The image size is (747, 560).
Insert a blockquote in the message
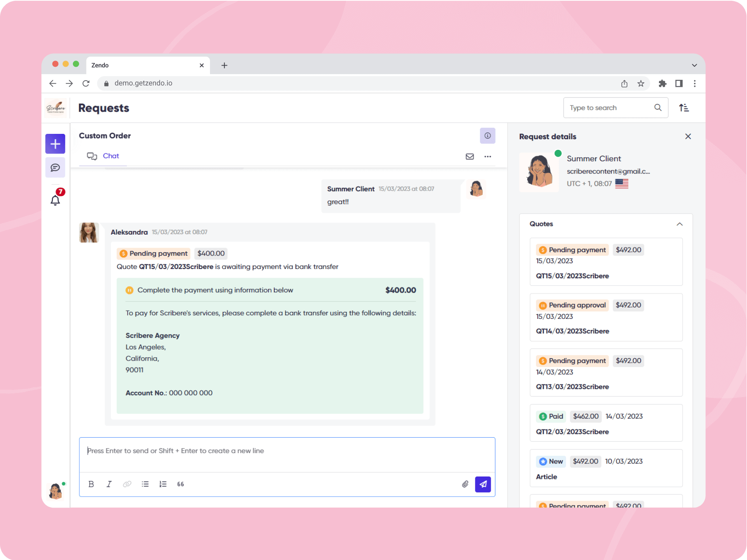pos(181,484)
